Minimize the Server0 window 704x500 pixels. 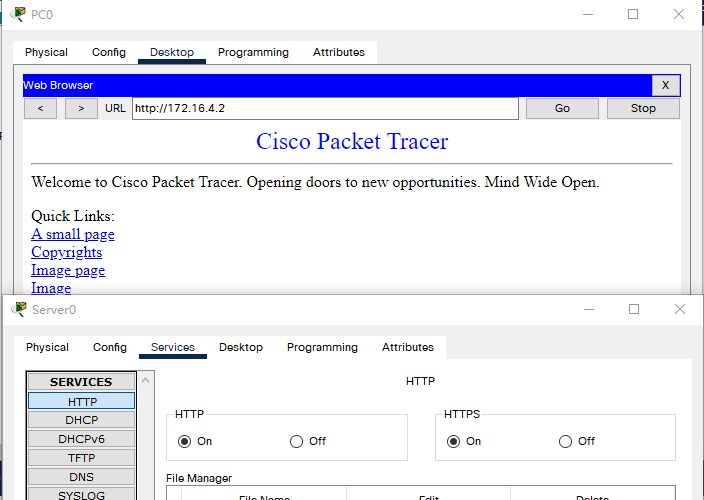589,309
